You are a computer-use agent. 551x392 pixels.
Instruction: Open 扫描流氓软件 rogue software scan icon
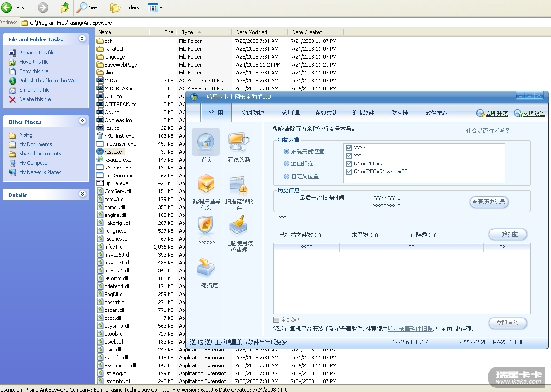click(238, 185)
